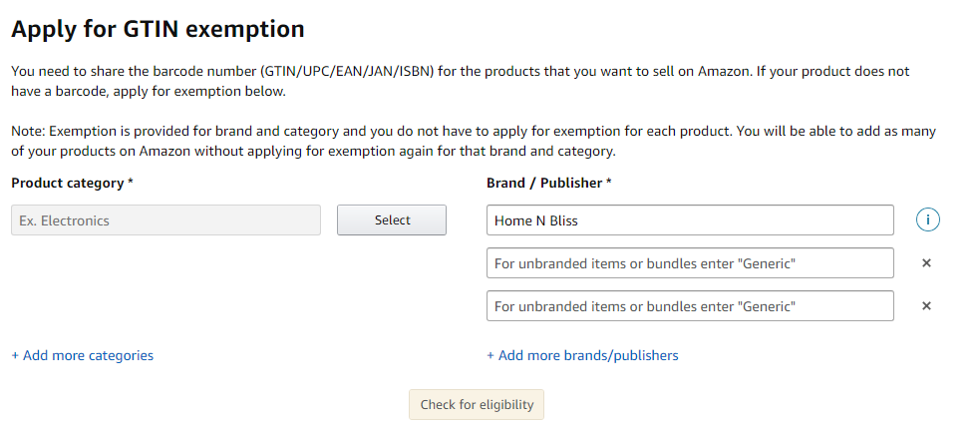This screenshot has height=429, width=980.
Task: Click the Home N Bliss brand field
Action: pos(690,220)
